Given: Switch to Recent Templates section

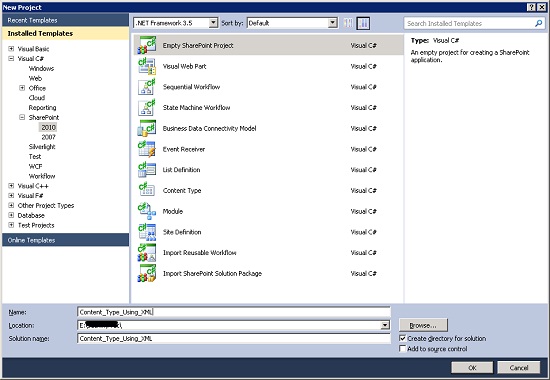Looking at the screenshot, I should pos(65,20).
